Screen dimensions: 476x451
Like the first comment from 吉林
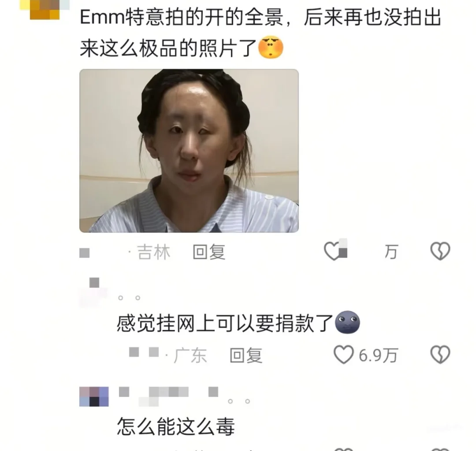click(x=334, y=251)
